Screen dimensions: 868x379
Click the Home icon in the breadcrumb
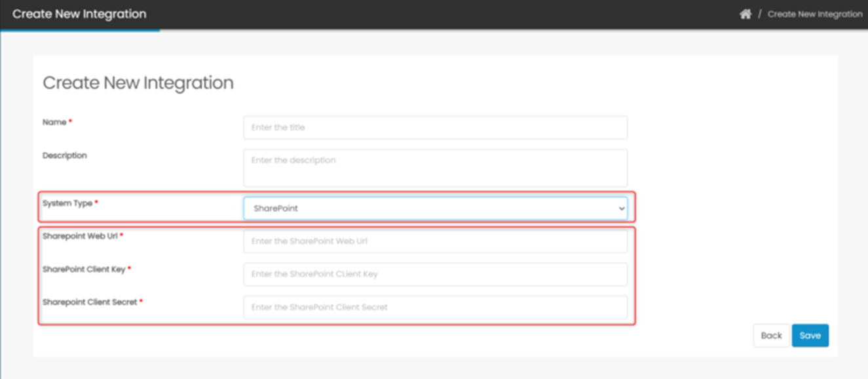pyautogui.click(x=745, y=14)
